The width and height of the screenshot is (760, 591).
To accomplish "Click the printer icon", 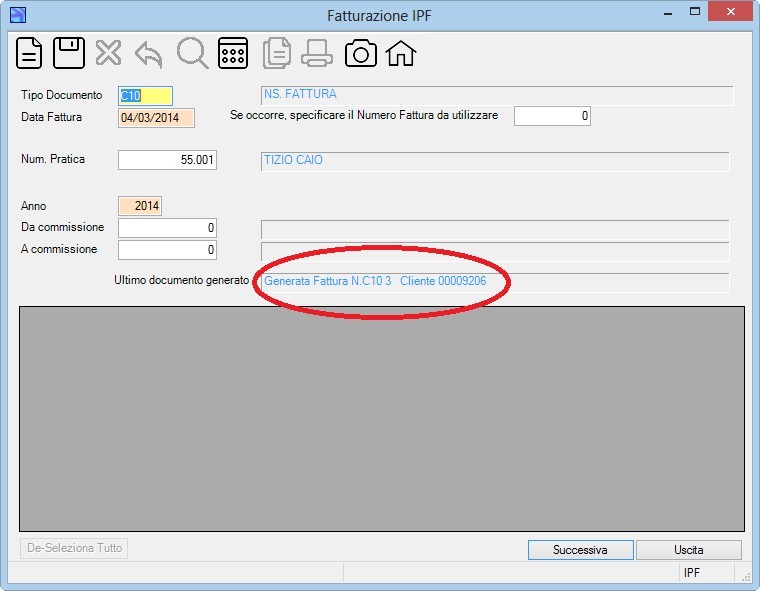I will click(x=317, y=53).
